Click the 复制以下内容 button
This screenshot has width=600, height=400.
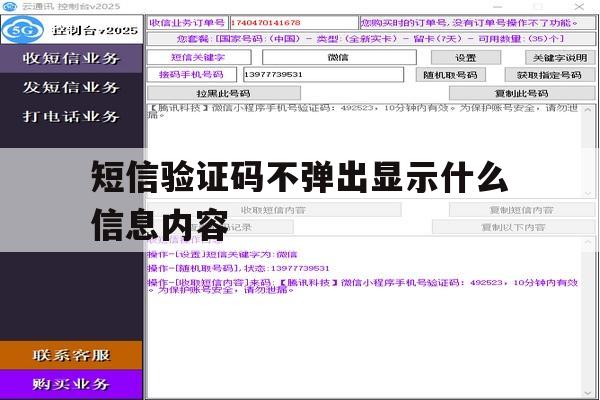click(x=514, y=227)
